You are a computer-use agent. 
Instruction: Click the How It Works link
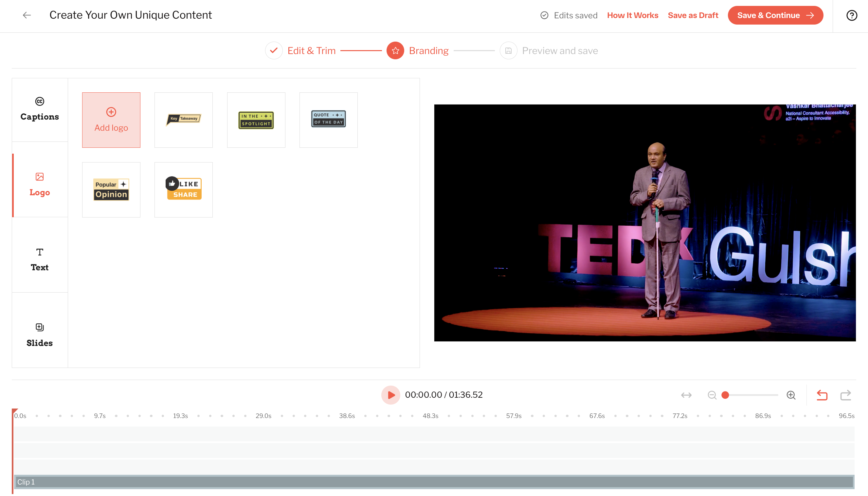[x=633, y=15]
